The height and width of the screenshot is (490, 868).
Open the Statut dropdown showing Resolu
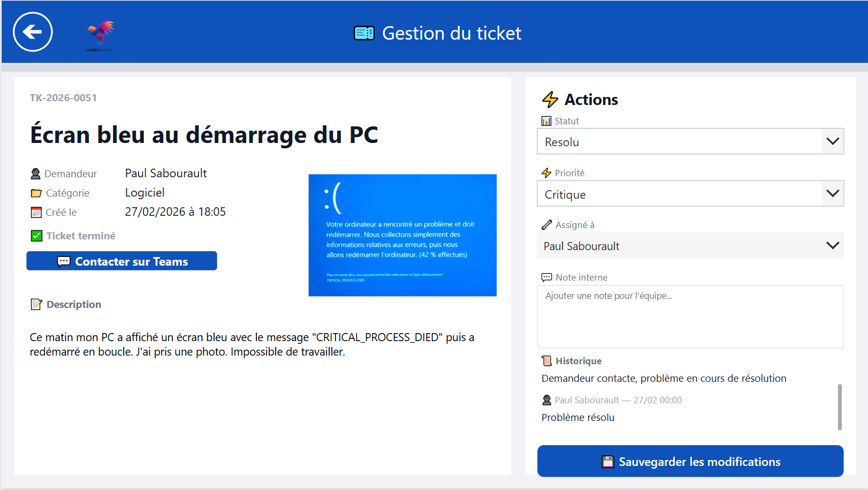pyautogui.click(x=690, y=141)
